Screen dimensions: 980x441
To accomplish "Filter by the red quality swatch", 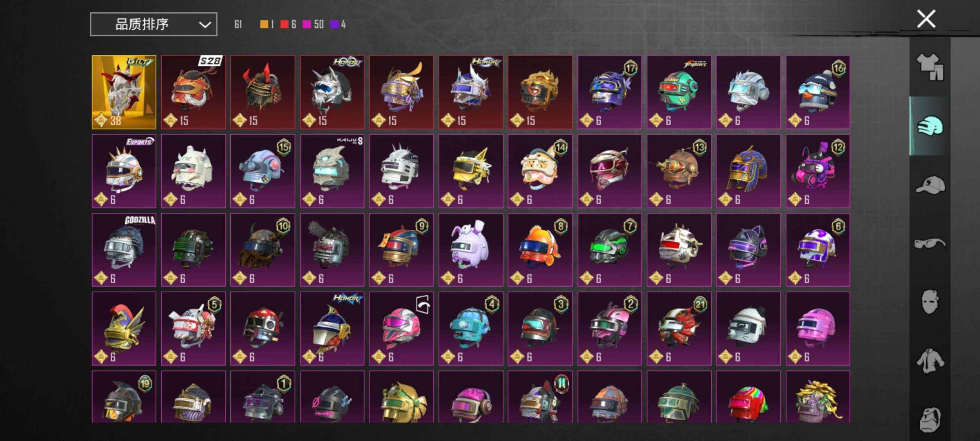I will coord(284,24).
